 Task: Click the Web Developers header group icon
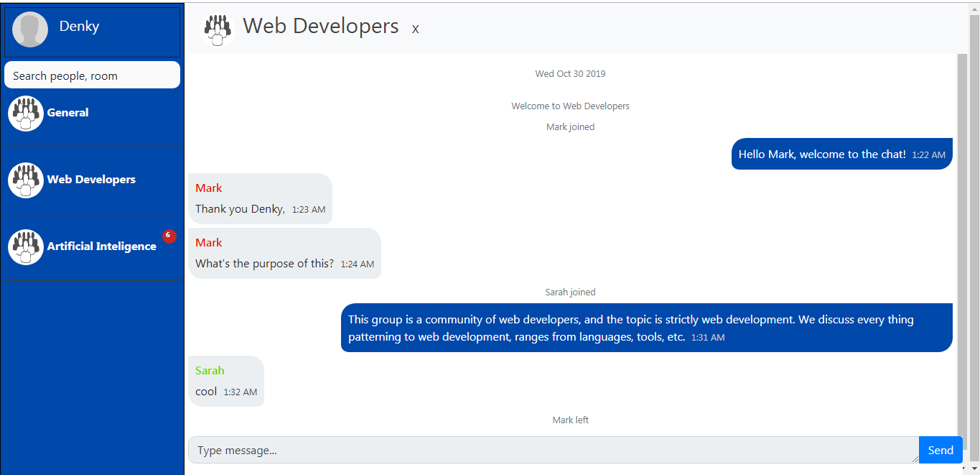(x=218, y=29)
